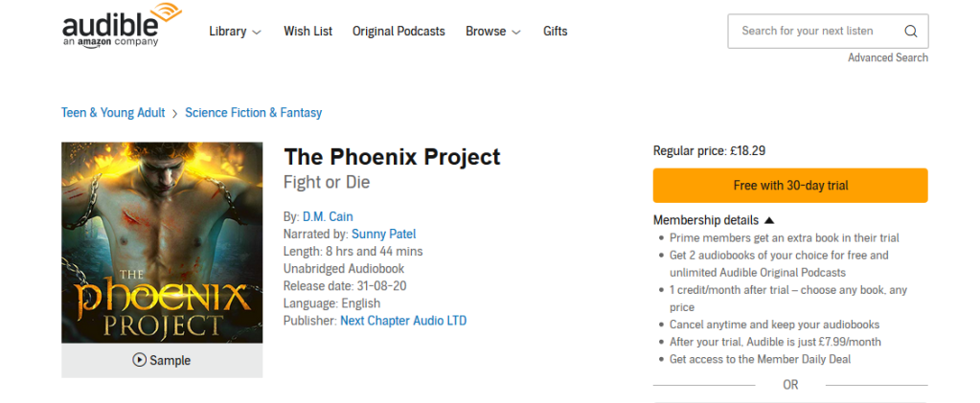Screen dimensions: 980x403
Task: Go to Teen & Young Adult category
Action: (x=113, y=113)
